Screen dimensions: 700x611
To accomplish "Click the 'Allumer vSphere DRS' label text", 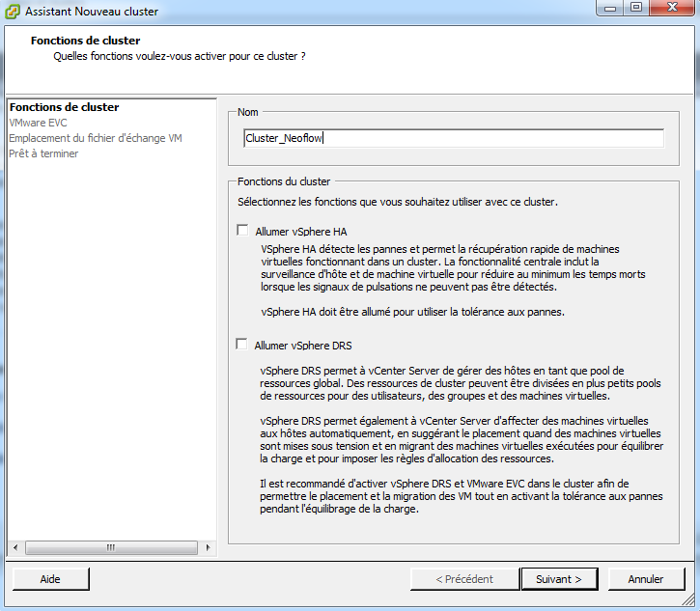I will coord(303,346).
